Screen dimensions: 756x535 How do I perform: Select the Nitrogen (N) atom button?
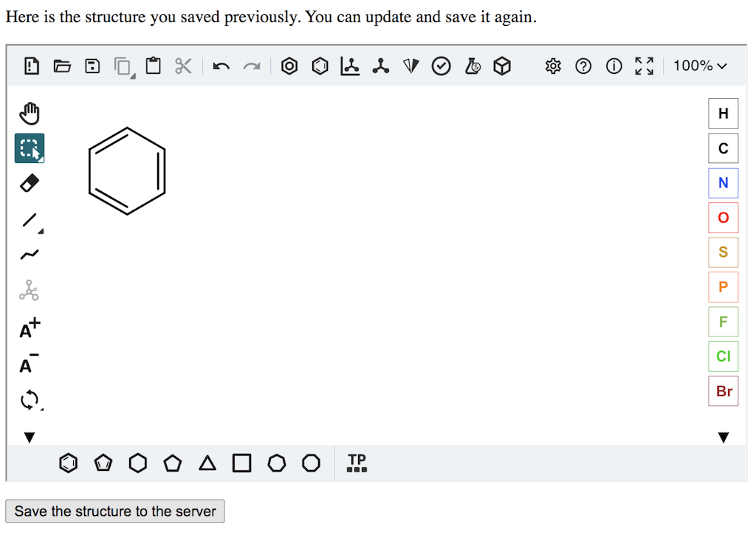723,183
